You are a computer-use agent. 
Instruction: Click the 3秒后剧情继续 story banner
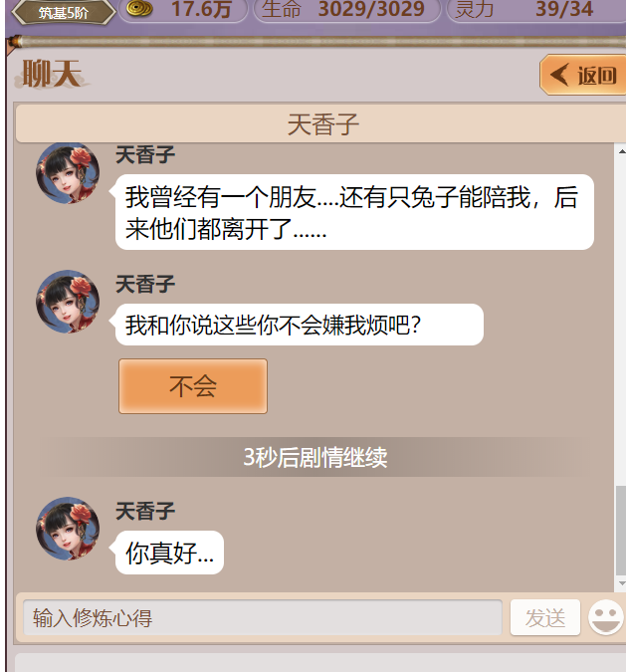[x=315, y=457]
